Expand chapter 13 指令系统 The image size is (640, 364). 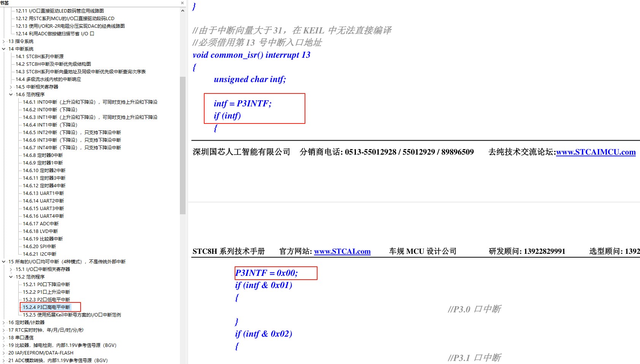coord(4,41)
